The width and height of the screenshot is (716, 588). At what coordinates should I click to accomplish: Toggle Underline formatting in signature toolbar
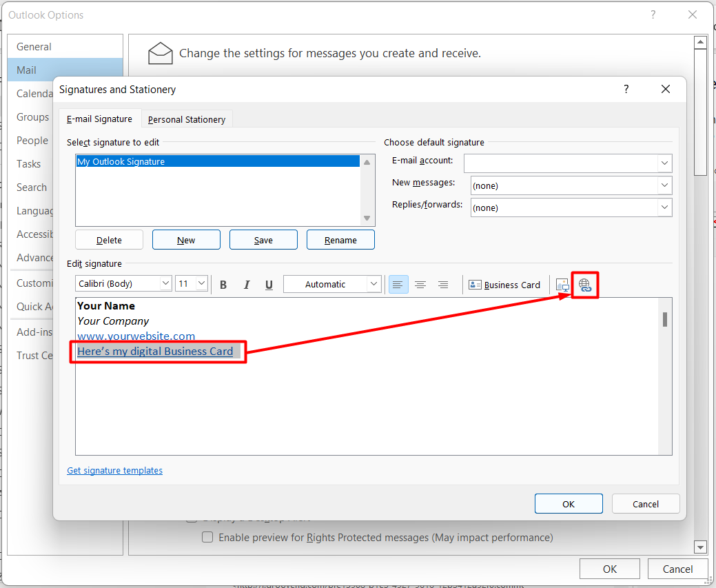tap(269, 285)
